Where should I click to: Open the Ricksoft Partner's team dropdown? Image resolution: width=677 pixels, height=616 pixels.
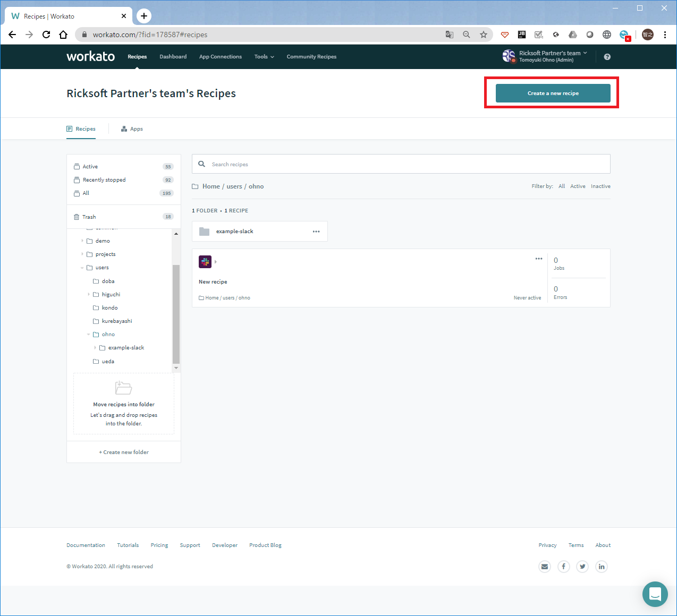pyautogui.click(x=553, y=53)
